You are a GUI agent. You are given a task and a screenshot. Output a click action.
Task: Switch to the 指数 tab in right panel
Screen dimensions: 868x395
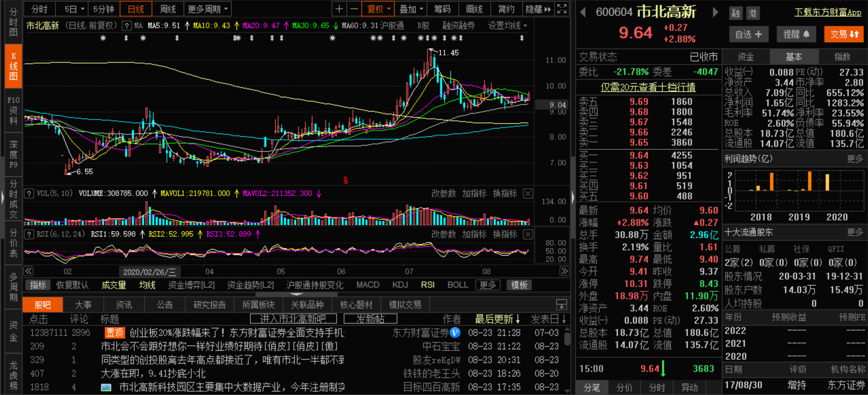point(842,57)
